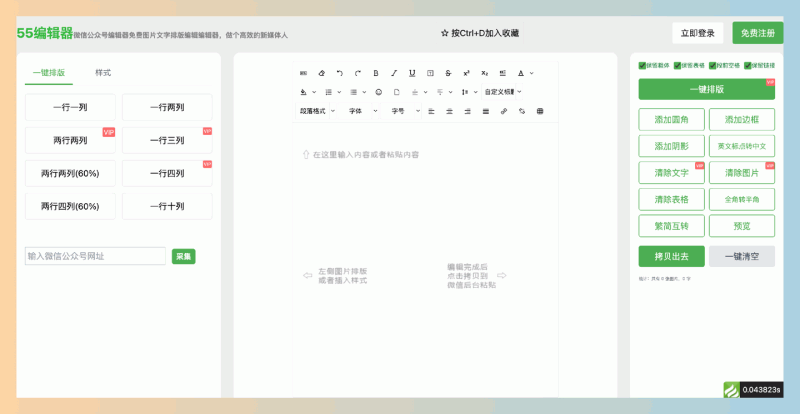This screenshot has width=800, height=414.
Task: Click the 添加边框 button
Action: pos(742,119)
